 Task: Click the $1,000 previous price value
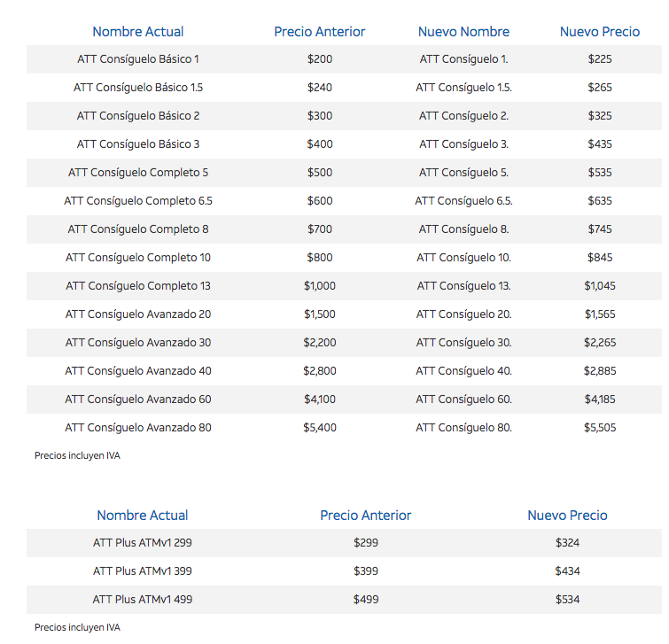coord(319,286)
